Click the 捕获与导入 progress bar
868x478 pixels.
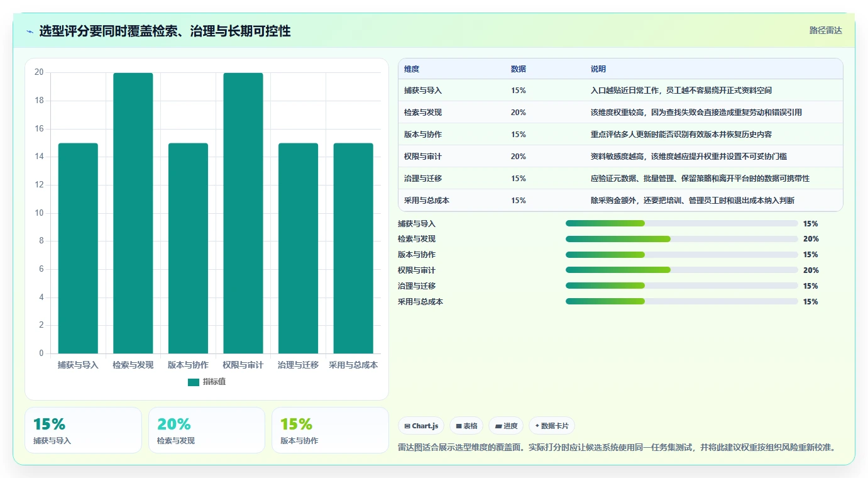click(682, 223)
